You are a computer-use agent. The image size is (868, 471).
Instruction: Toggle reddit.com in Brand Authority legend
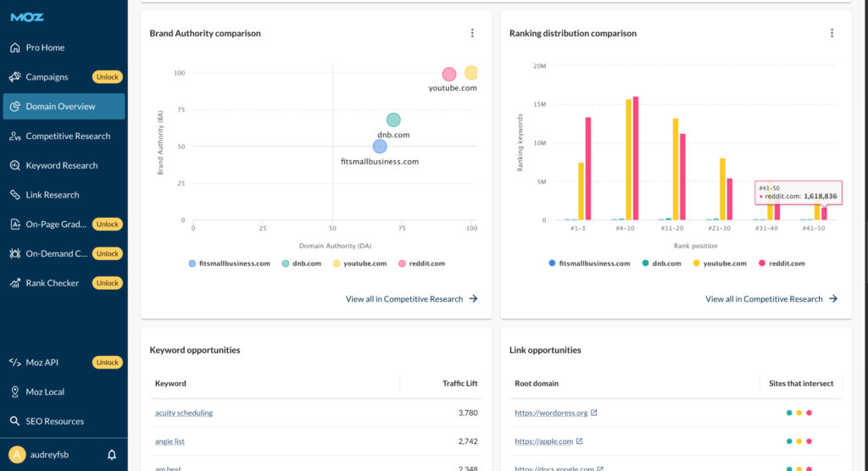[x=422, y=263]
